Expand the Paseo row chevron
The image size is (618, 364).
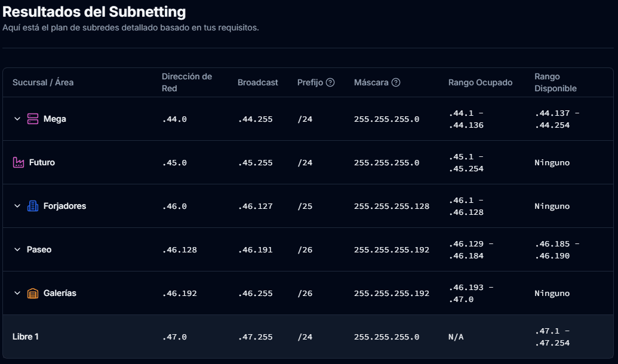click(x=17, y=249)
